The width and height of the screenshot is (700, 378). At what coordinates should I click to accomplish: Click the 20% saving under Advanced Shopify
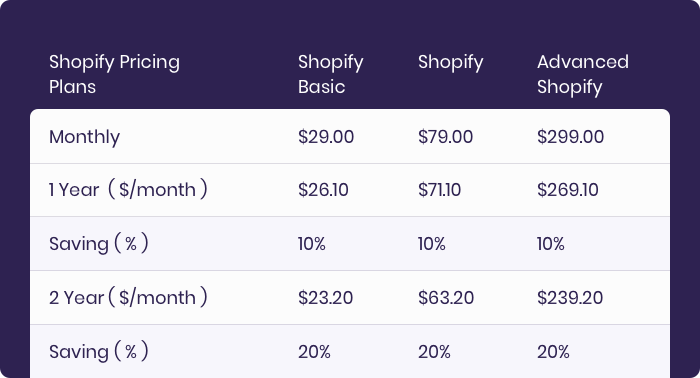pyautogui.click(x=553, y=352)
